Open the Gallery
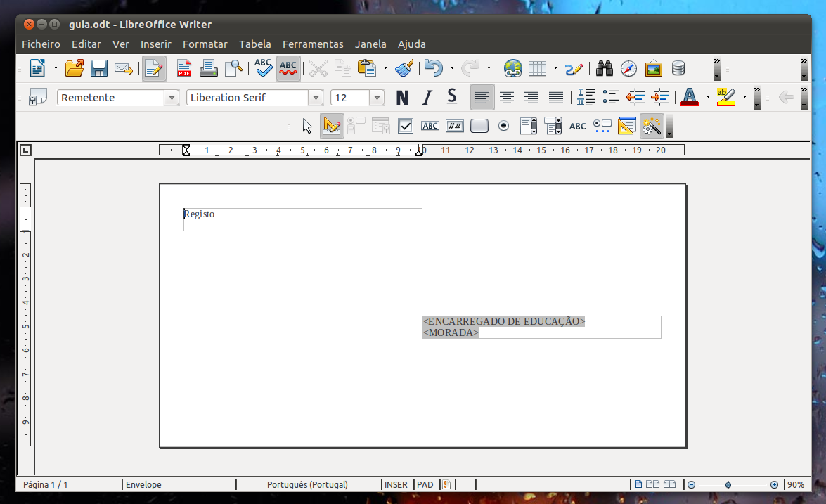The height and width of the screenshot is (504, 826). (x=652, y=68)
